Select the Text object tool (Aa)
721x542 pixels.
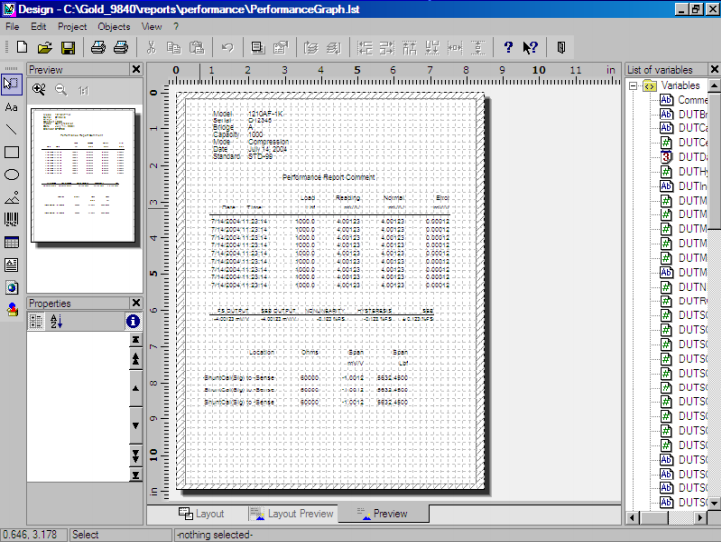click(11, 106)
